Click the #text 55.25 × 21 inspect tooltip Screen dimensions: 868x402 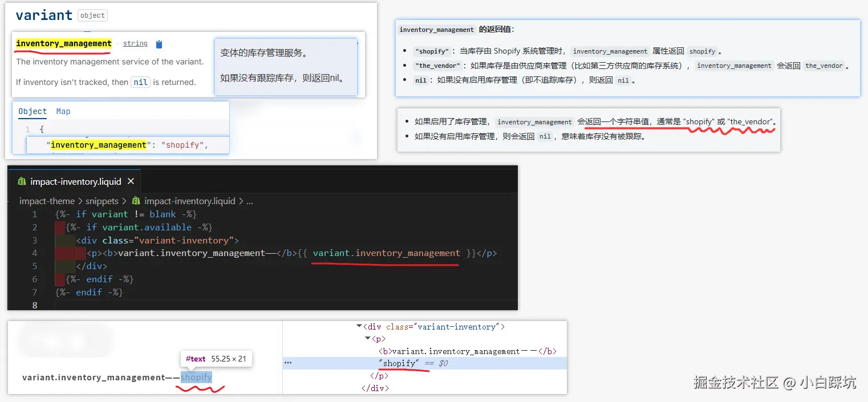click(216, 359)
